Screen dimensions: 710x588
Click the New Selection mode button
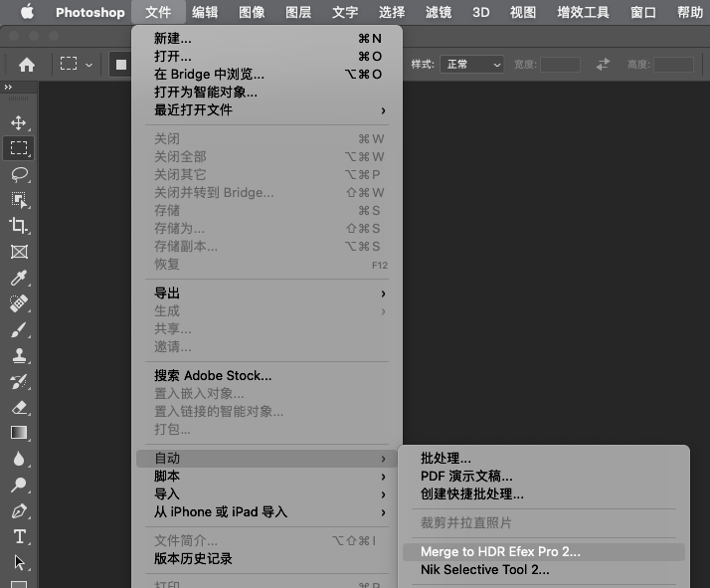point(121,65)
